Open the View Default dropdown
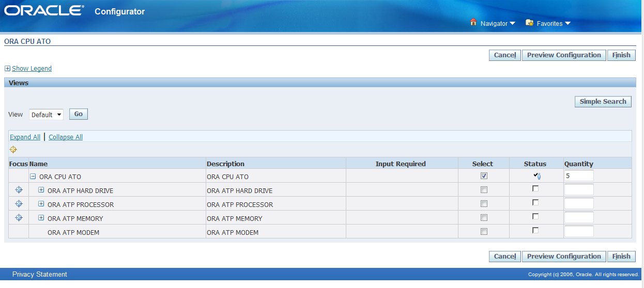This screenshot has height=288, width=644. [x=46, y=115]
